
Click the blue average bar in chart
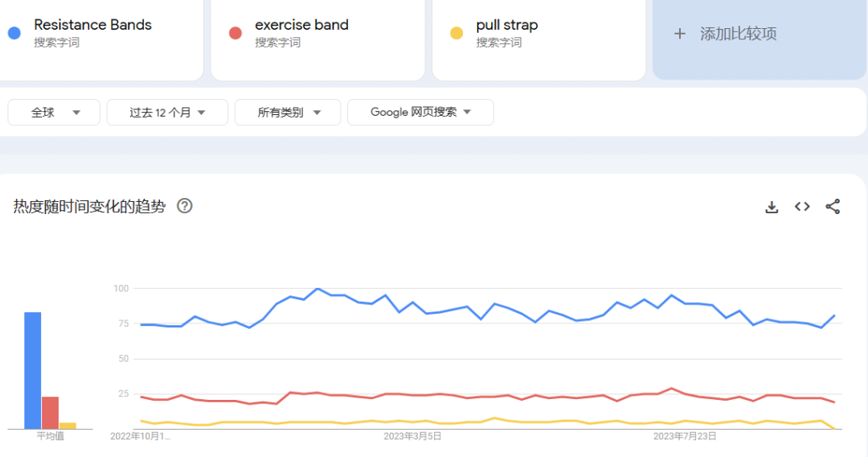pyautogui.click(x=32, y=370)
